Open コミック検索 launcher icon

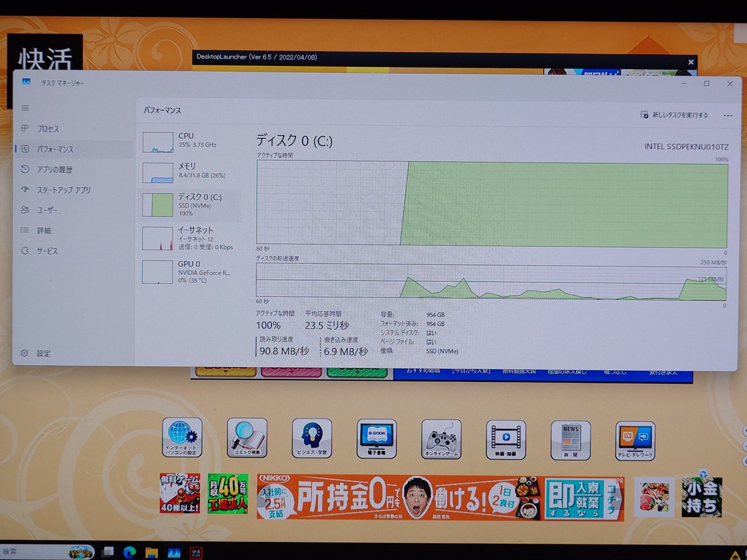click(247, 437)
